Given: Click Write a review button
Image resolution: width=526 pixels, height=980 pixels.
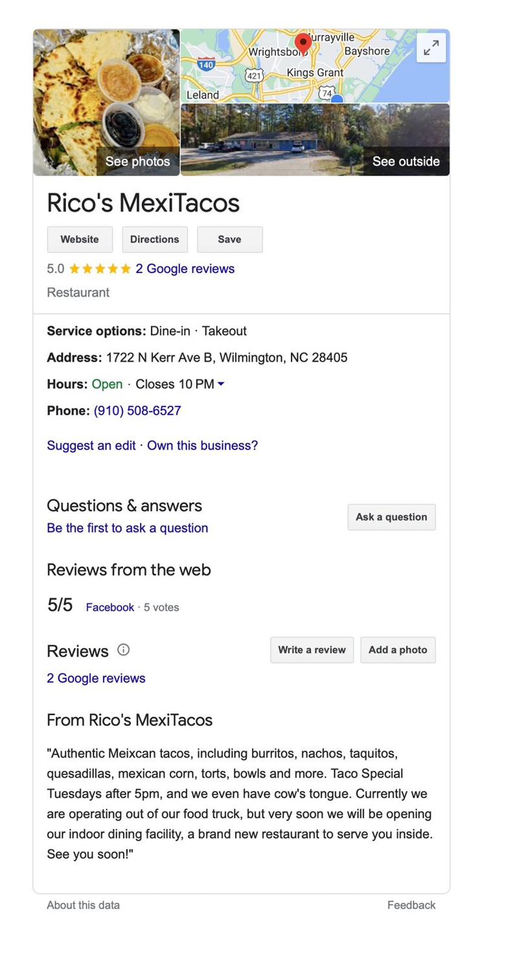Looking at the screenshot, I should click(312, 650).
